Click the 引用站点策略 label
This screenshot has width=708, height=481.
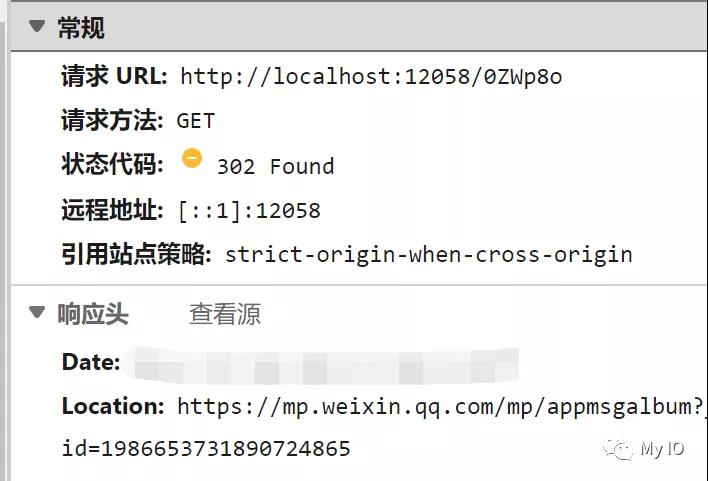(x=136, y=253)
